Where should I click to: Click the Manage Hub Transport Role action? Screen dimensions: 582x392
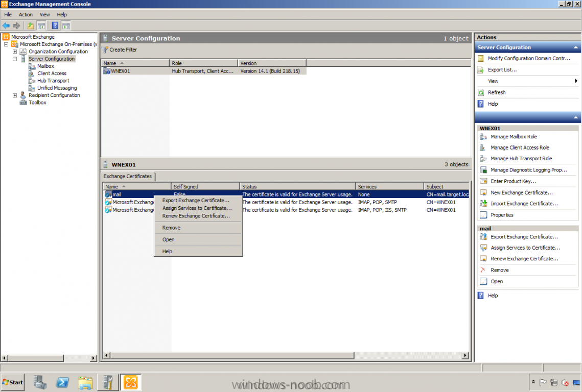coord(521,159)
